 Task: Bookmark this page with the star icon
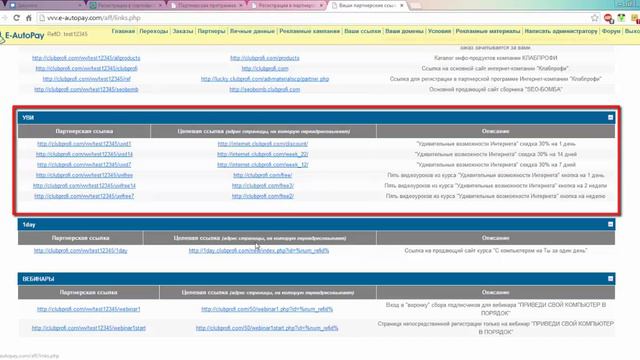tap(595, 18)
